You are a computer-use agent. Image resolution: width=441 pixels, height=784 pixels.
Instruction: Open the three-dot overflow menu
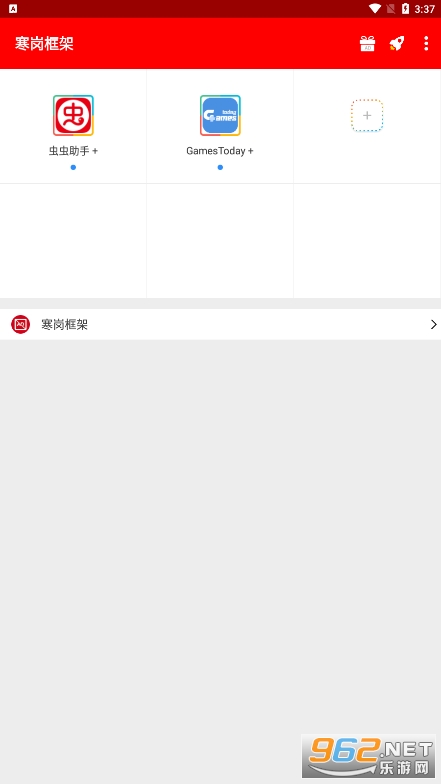pyautogui.click(x=426, y=44)
